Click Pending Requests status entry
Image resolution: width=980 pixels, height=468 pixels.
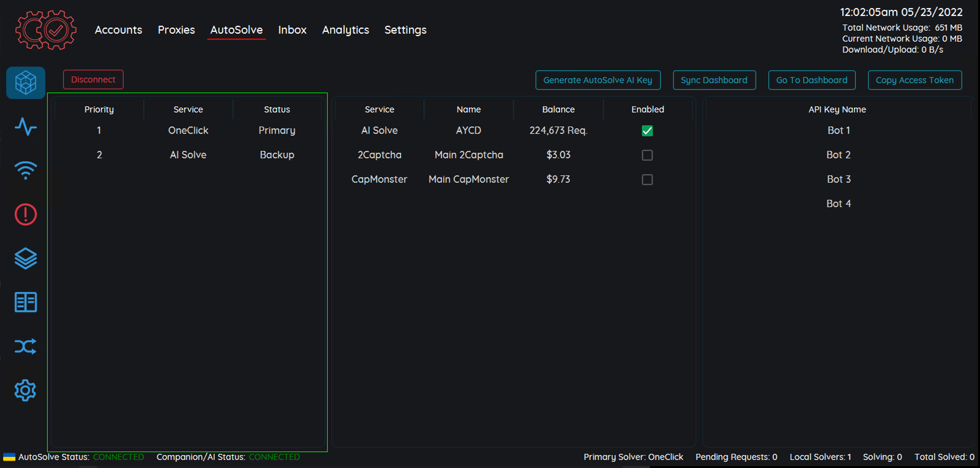tap(736, 457)
